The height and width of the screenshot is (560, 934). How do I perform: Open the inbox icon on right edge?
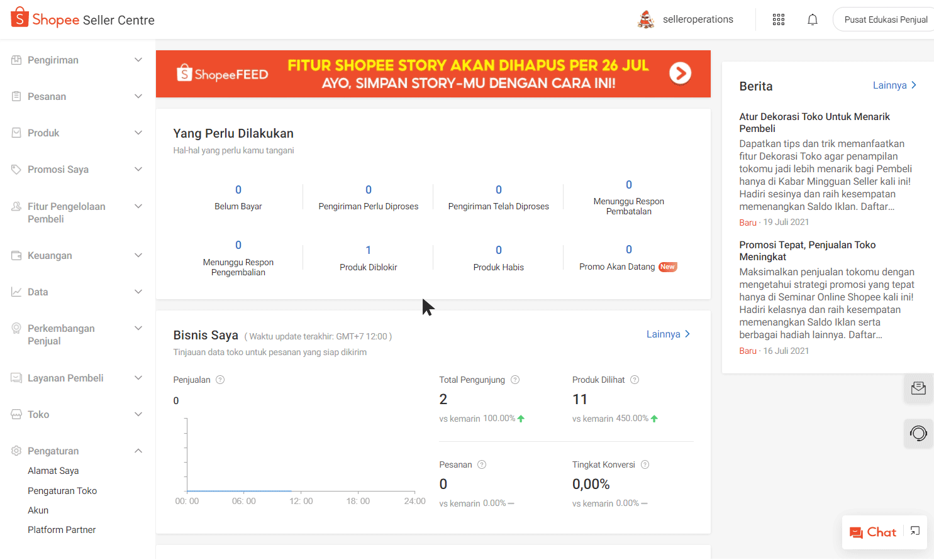pos(918,388)
